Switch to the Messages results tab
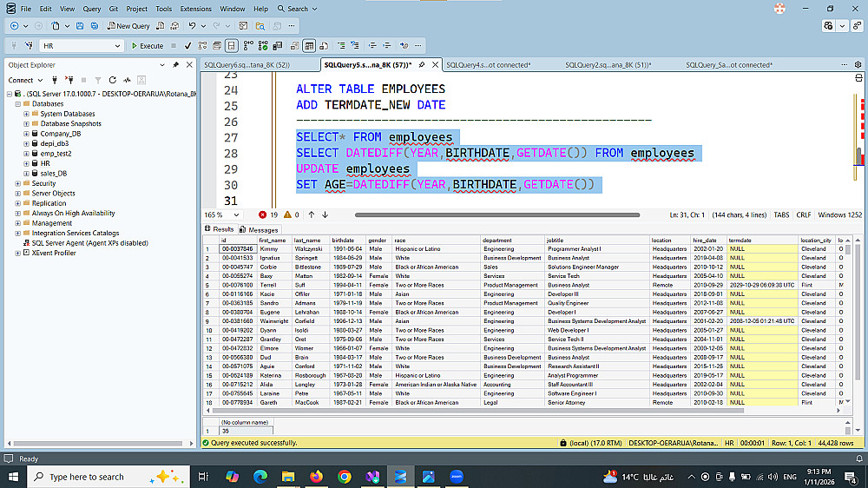The height and width of the screenshot is (488, 868). [x=259, y=229]
